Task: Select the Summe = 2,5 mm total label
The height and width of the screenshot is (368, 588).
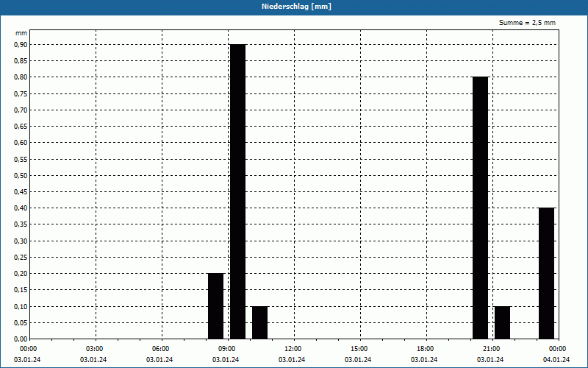Action: pos(527,23)
